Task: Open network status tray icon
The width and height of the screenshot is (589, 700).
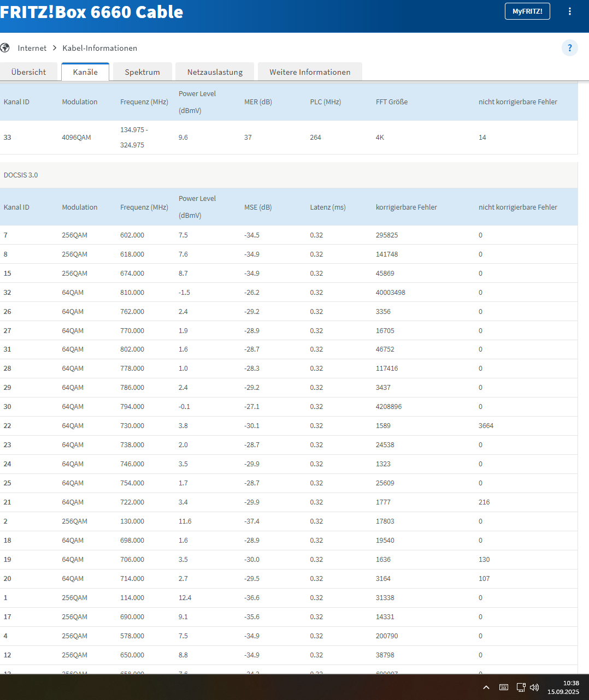Action: (x=521, y=687)
